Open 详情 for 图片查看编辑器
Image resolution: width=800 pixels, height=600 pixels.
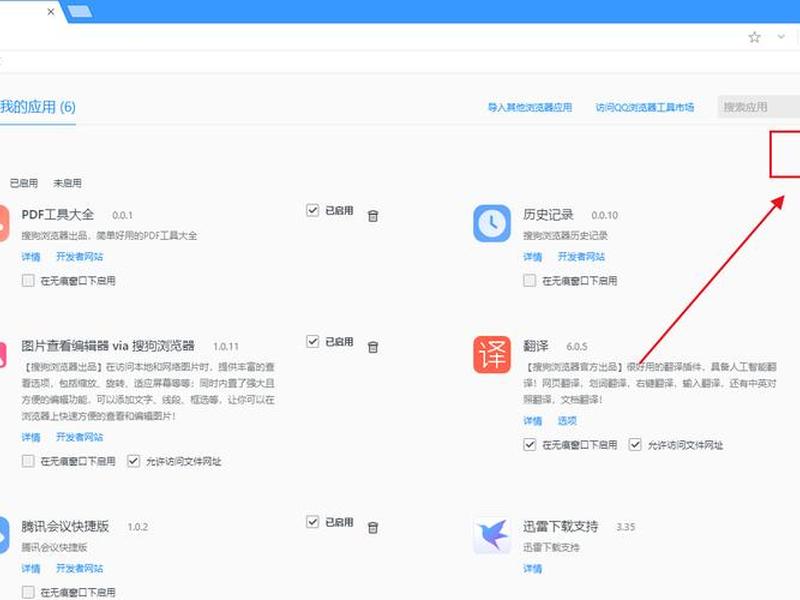click(31, 437)
